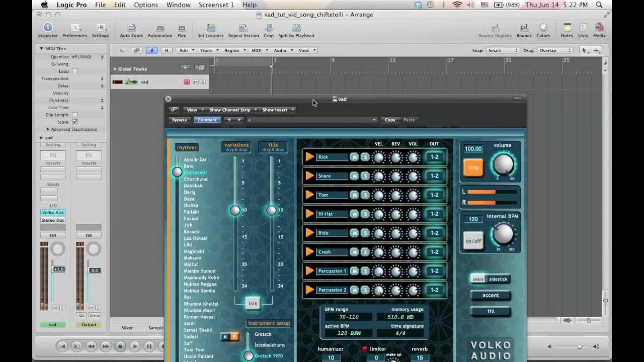Screen dimensions: 644x362
Task: Click the Volko Alat instrument slot
Action: [x=53, y=213]
